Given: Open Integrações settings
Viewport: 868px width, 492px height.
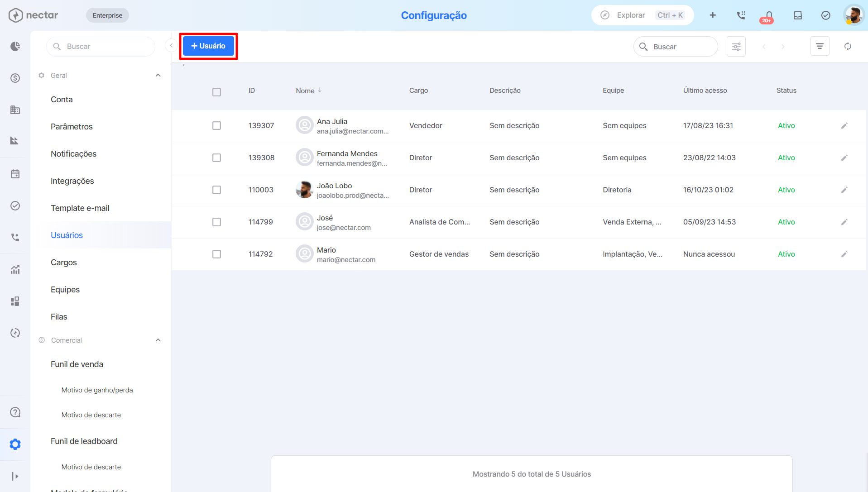Looking at the screenshot, I should (x=72, y=181).
